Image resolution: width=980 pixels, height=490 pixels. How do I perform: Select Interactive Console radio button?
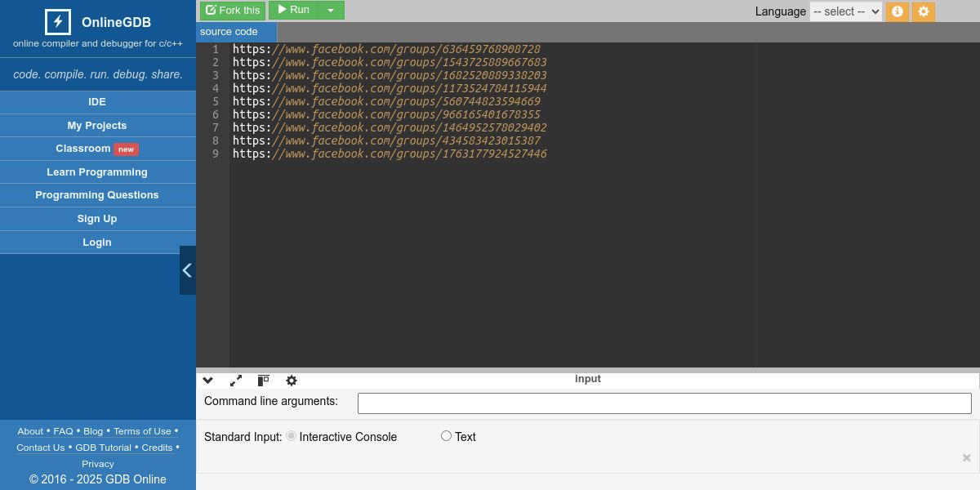point(291,436)
